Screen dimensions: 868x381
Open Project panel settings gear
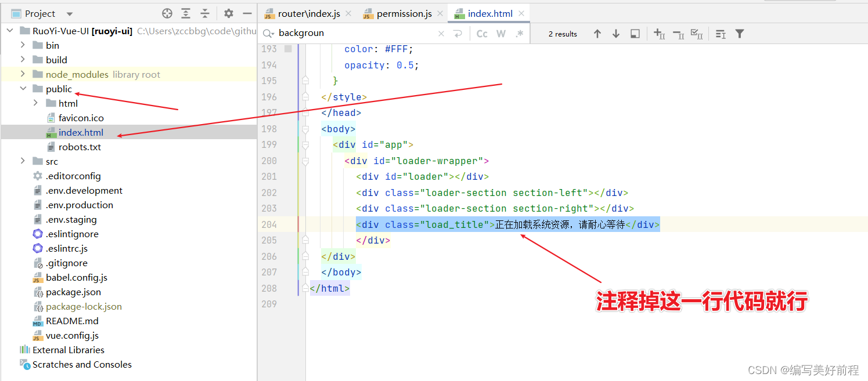coord(229,13)
